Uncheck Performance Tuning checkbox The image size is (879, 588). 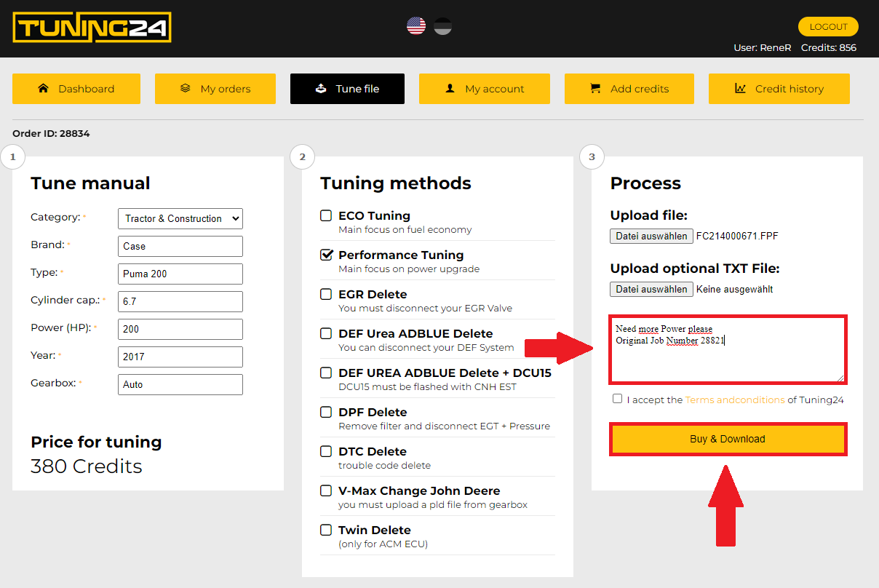click(x=326, y=255)
